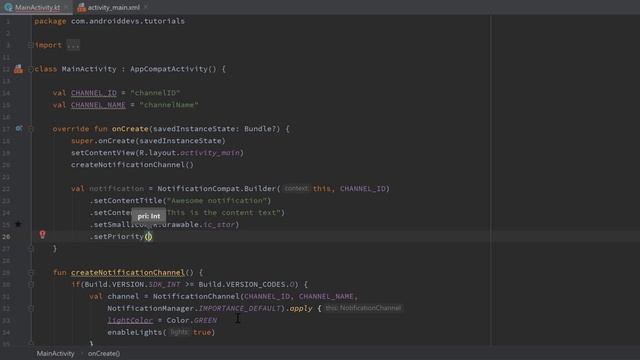The width and height of the screenshot is (640, 360).
Task: Click NotificationChannel constructor on line 31
Action: (x=196, y=296)
